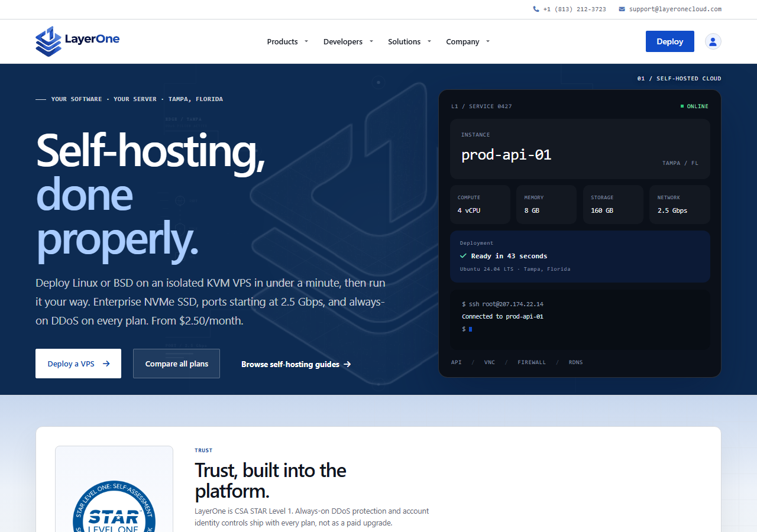The height and width of the screenshot is (532, 757).
Task: Select the FIREWALL label in server panel
Action: click(532, 362)
